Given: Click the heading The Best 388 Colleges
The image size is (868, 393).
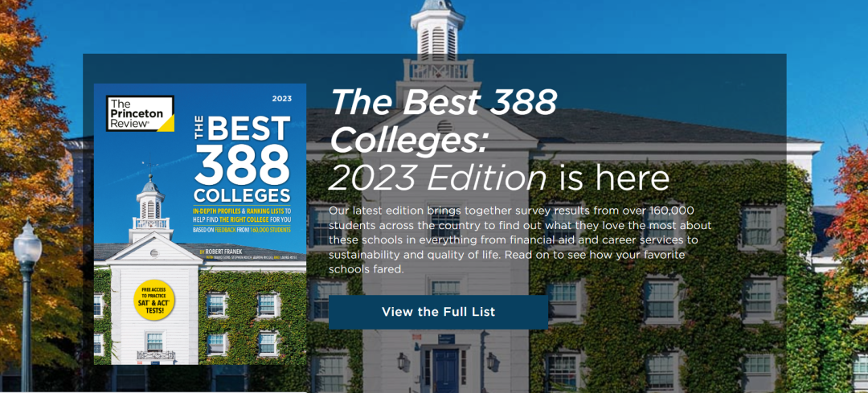Looking at the screenshot, I should pyautogui.click(x=444, y=121).
